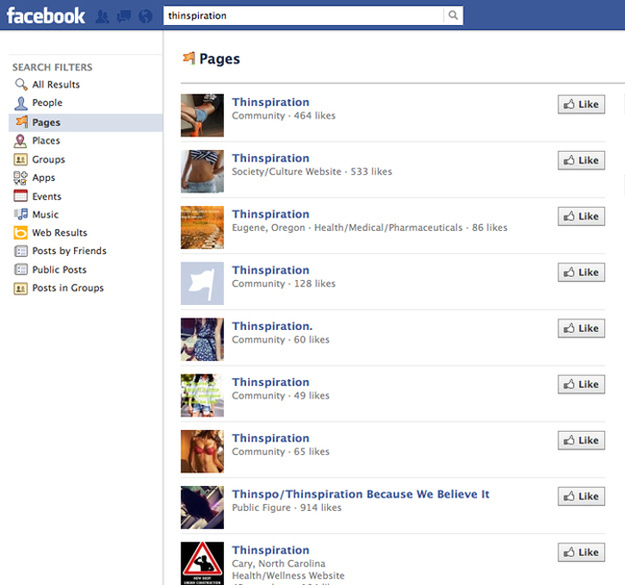This screenshot has width=625, height=585.
Task: Select the Groups filter
Action: pos(86,159)
